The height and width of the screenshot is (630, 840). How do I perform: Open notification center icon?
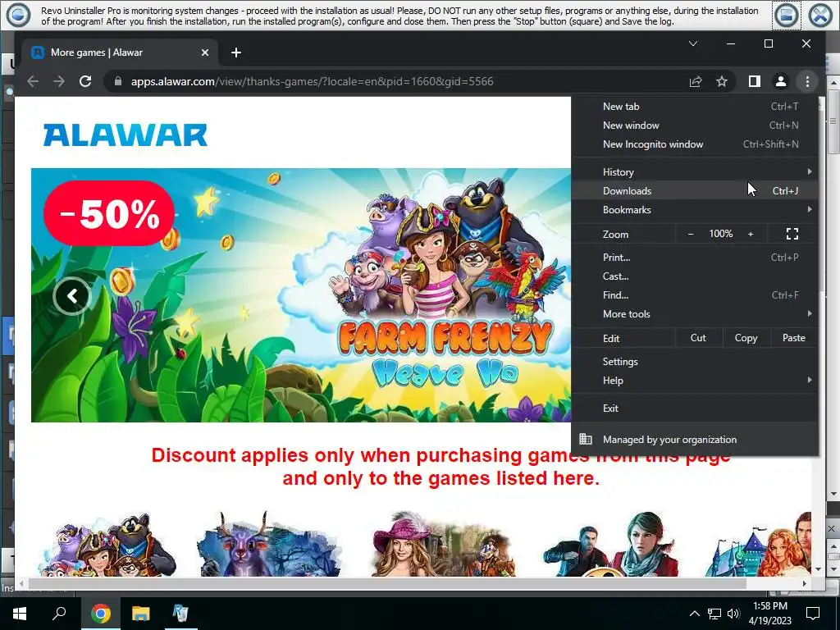click(x=813, y=614)
